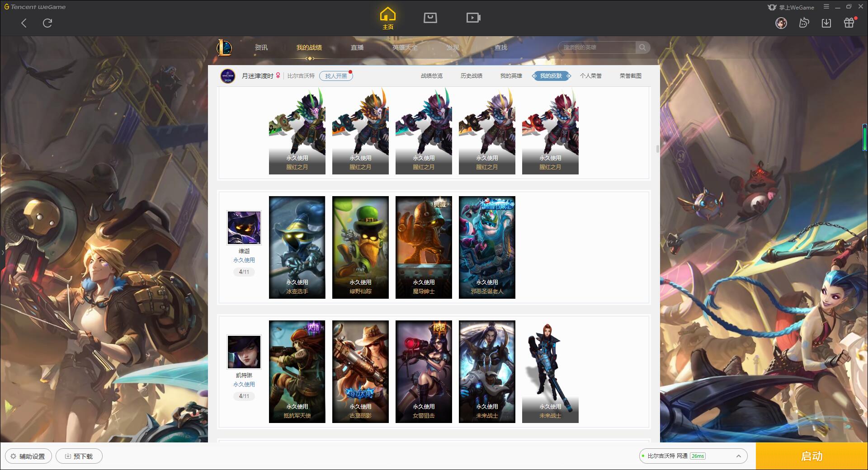Select the 我的皮肤 sub-tab

(x=551, y=76)
